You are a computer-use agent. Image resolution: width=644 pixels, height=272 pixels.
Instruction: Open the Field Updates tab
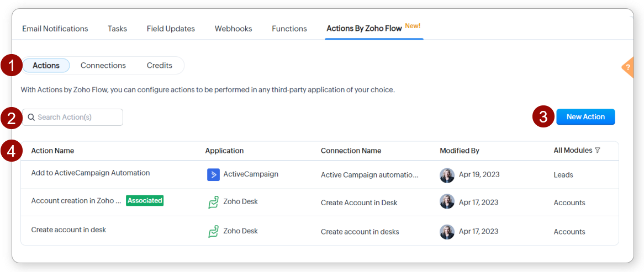[x=171, y=29]
